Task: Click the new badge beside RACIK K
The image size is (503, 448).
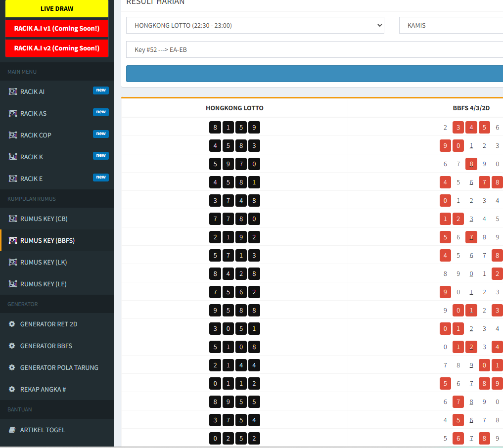Action: point(101,156)
